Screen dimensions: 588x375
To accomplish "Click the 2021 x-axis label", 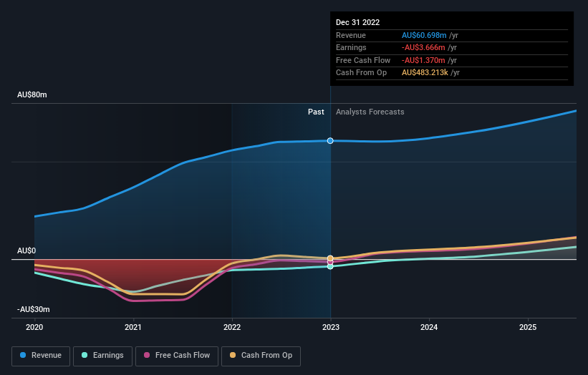I will (133, 327).
